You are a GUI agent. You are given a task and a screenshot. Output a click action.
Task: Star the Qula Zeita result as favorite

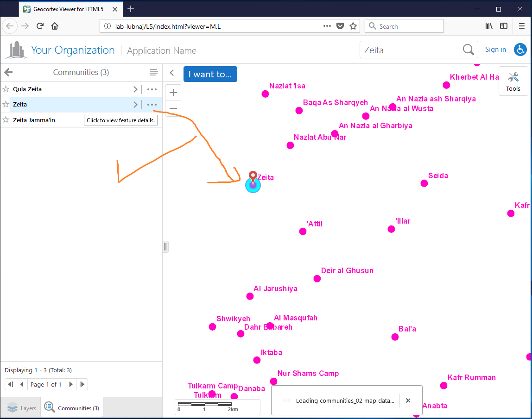pos(6,89)
